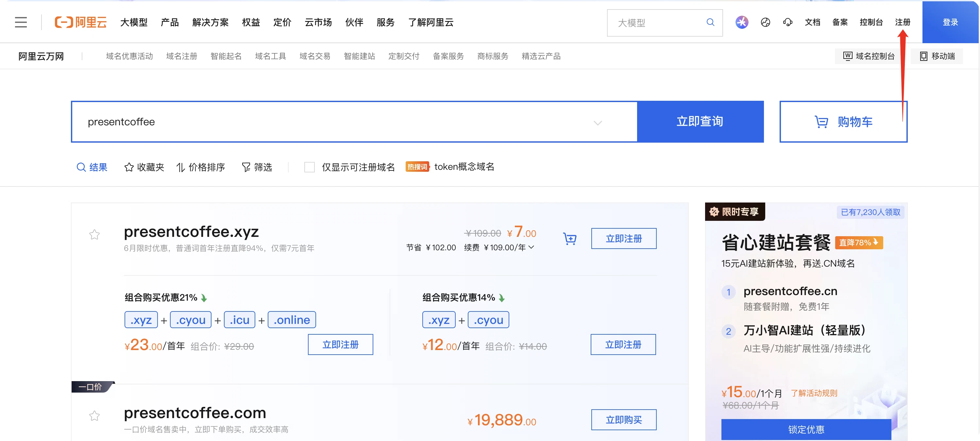Open 解决方案 menu
Viewport: 980px width, 441px height.
click(211, 23)
